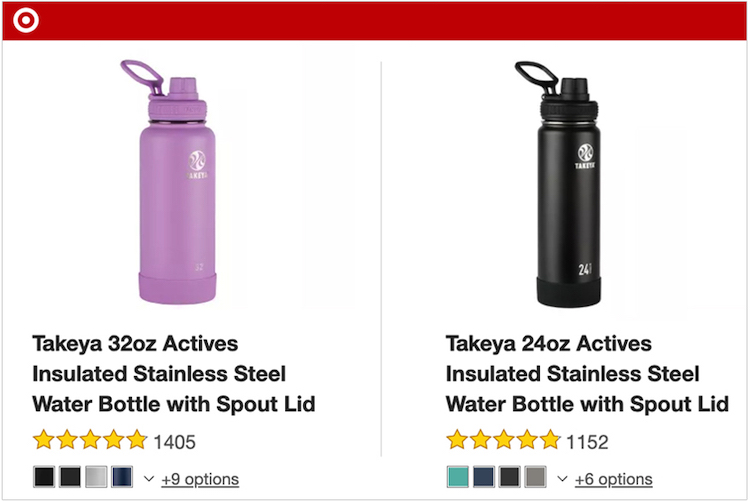Select the second dark swatch for the 32oz bottle
Viewport: 750px width, 502px height.
point(70,477)
